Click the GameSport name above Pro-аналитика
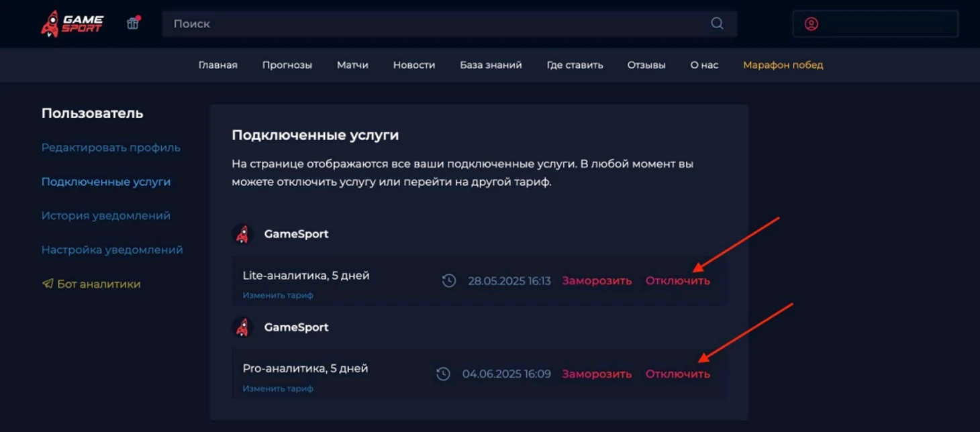Viewport: 980px width, 432px height. click(296, 327)
